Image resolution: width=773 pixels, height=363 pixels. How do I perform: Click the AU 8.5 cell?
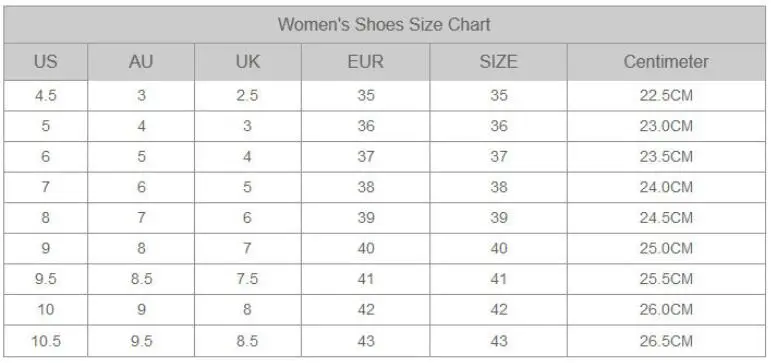pos(141,279)
